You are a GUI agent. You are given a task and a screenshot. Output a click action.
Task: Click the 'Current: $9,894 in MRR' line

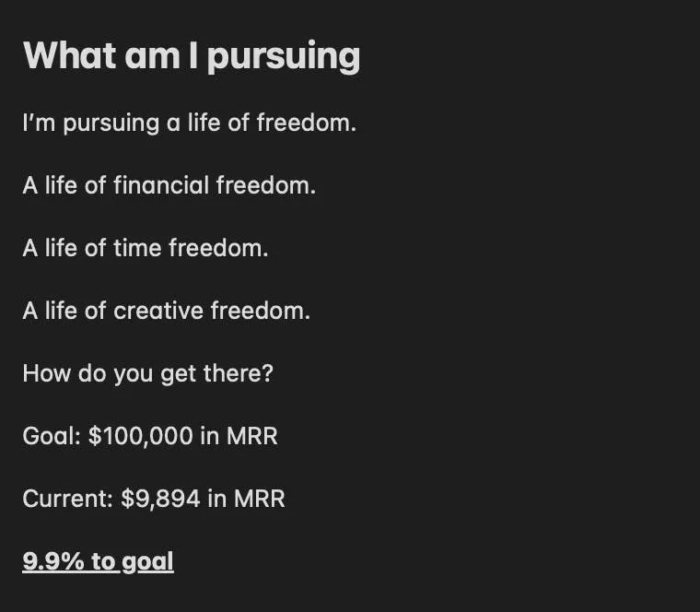154,499
